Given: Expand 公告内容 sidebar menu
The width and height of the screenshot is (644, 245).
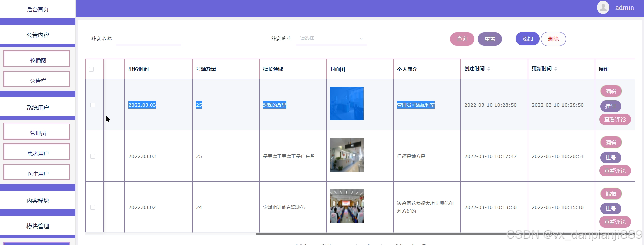Looking at the screenshot, I should click(x=38, y=35).
